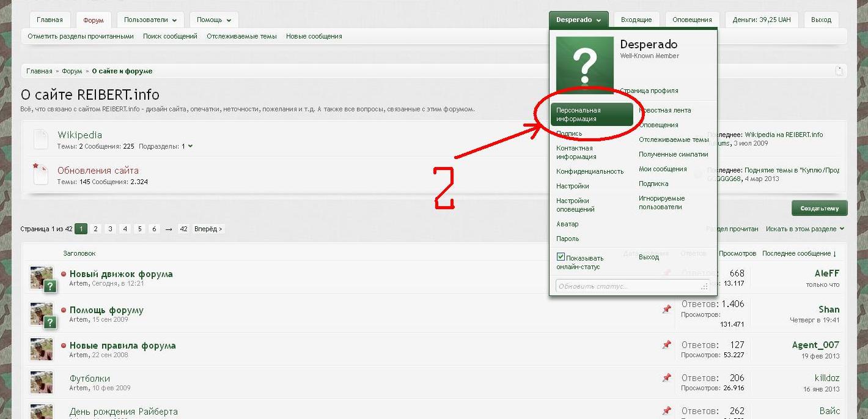
Task: Open last poster Shan profile
Action: point(829,310)
